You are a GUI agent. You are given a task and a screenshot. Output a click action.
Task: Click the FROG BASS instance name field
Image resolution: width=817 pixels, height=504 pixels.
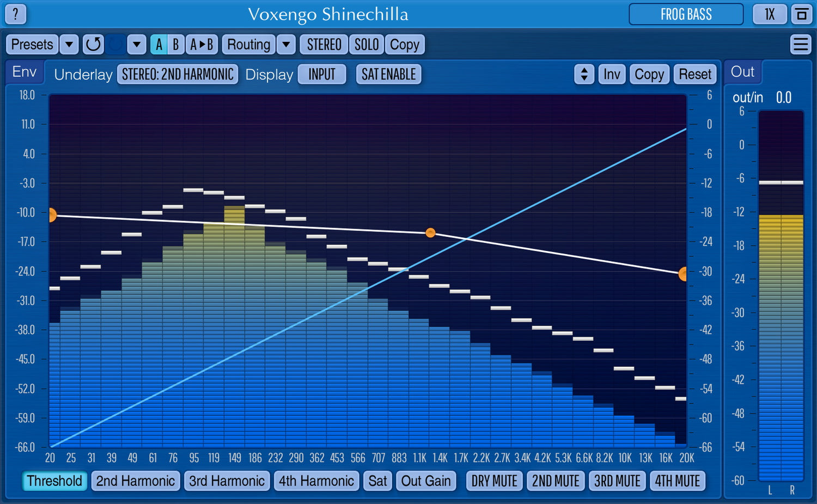pyautogui.click(x=686, y=14)
